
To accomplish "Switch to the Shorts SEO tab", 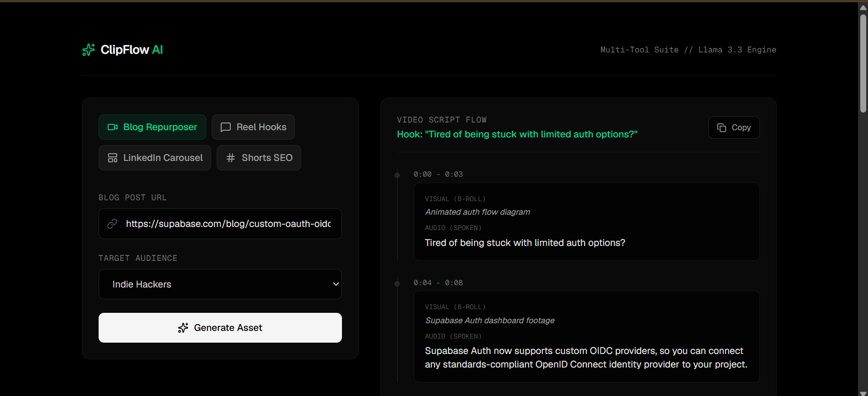I will 259,158.
